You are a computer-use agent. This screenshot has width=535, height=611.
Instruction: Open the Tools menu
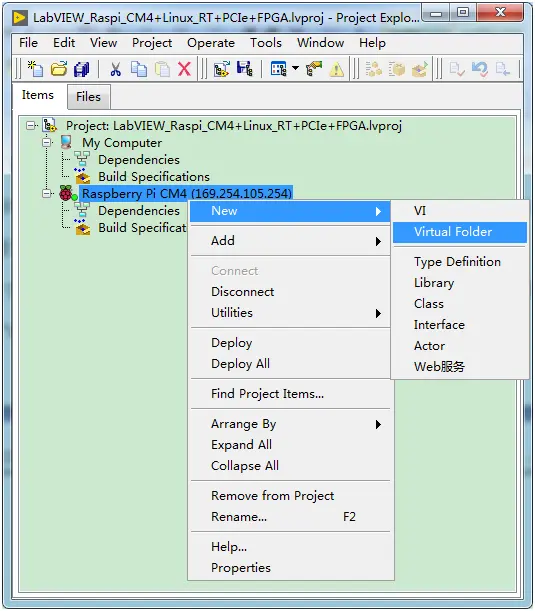point(266,42)
